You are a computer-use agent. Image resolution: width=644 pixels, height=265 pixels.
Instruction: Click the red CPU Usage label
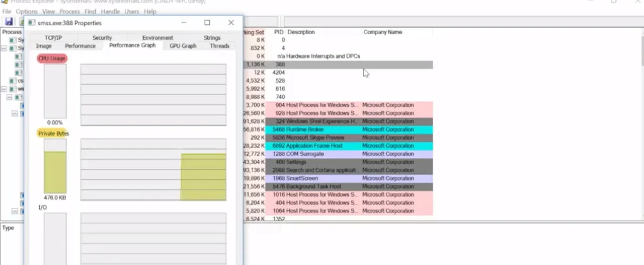pos(52,58)
